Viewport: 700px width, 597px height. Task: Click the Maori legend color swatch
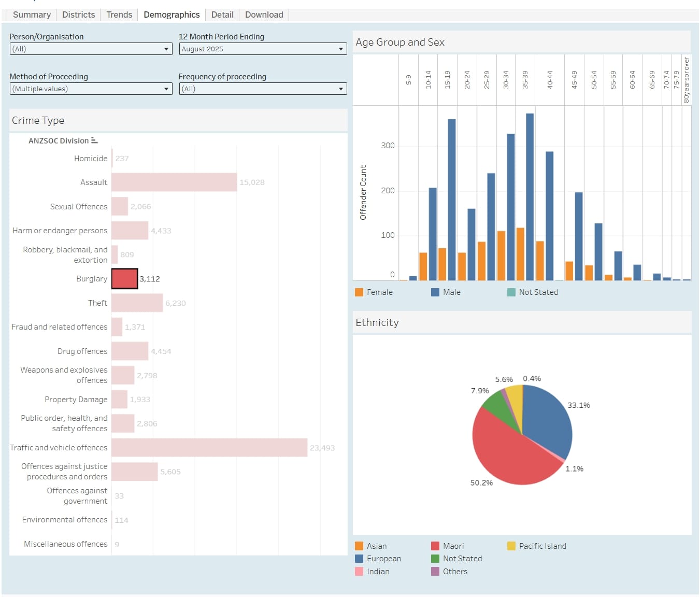435,546
